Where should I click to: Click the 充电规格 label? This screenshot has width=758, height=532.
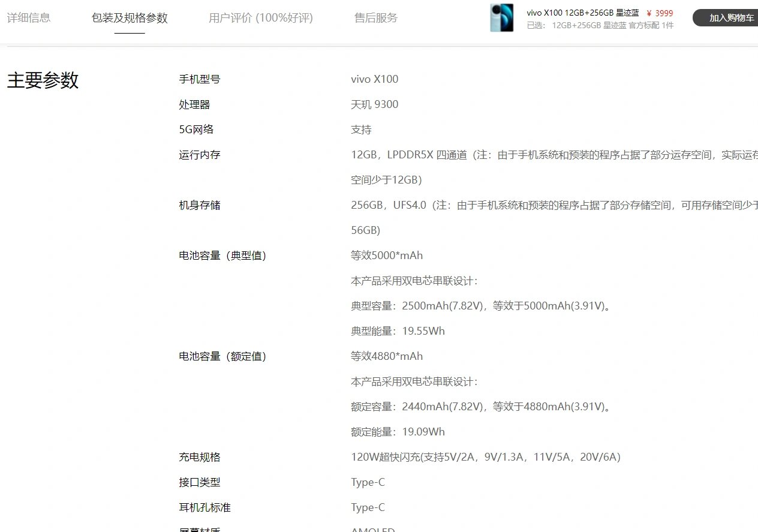click(200, 457)
